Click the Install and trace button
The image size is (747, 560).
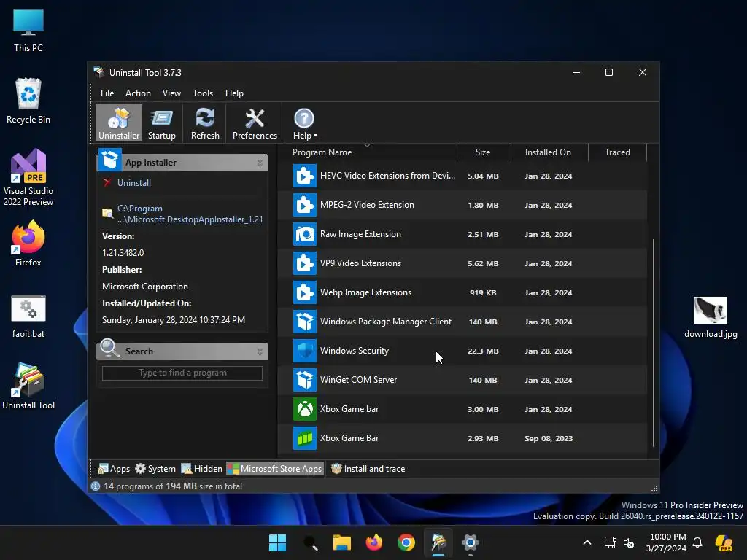click(x=368, y=469)
